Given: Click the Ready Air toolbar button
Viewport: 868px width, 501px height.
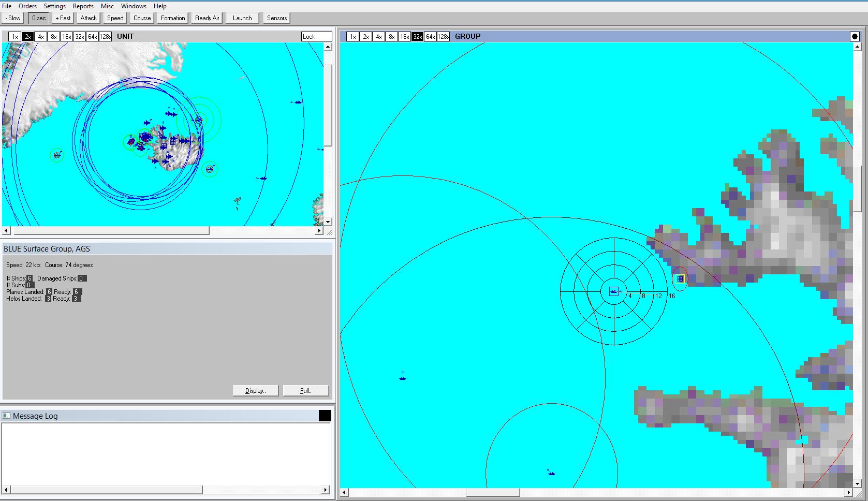Looking at the screenshot, I should tap(207, 18).
